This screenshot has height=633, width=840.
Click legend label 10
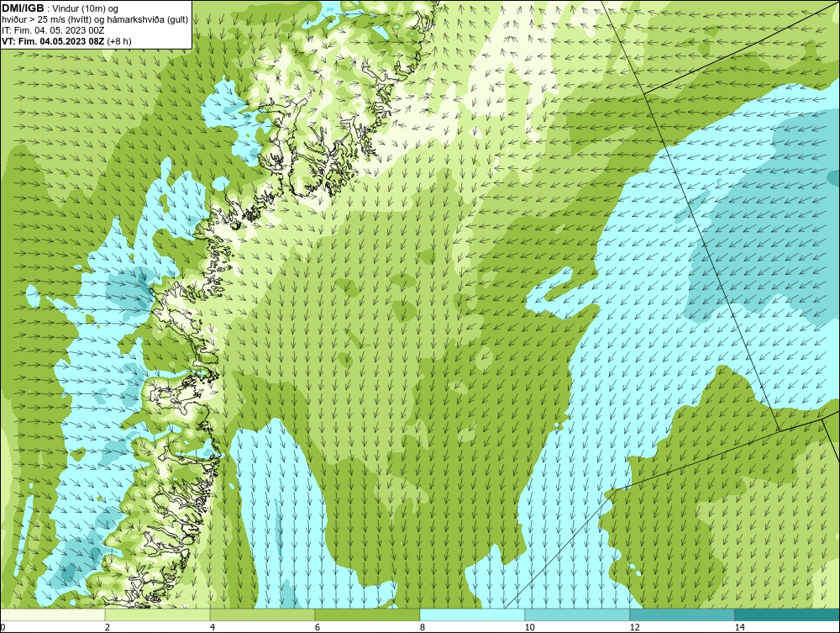[x=530, y=628]
